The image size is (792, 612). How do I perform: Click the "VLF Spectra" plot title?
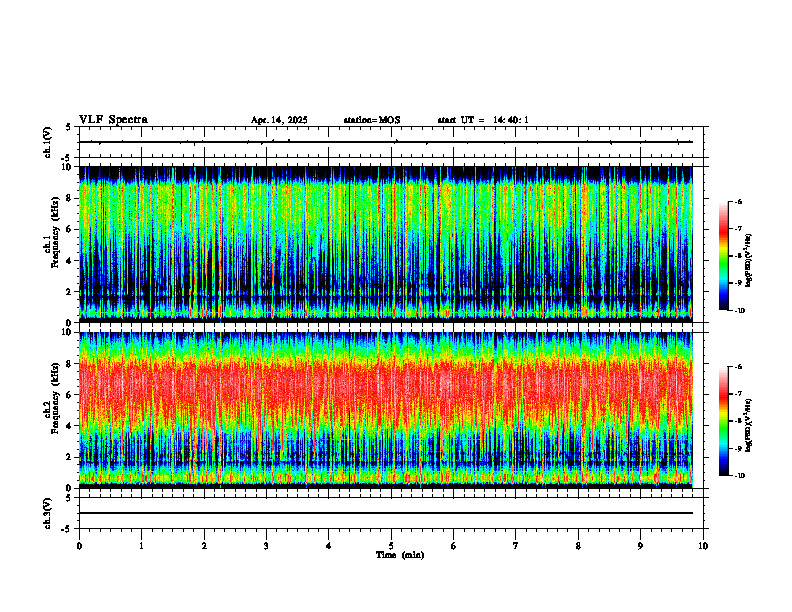pos(114,120)
